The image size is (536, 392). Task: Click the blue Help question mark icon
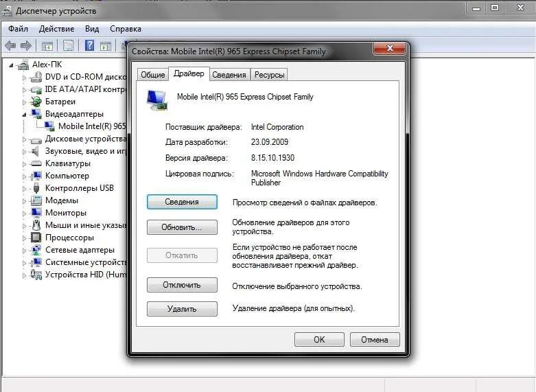(x=89, y=45)
